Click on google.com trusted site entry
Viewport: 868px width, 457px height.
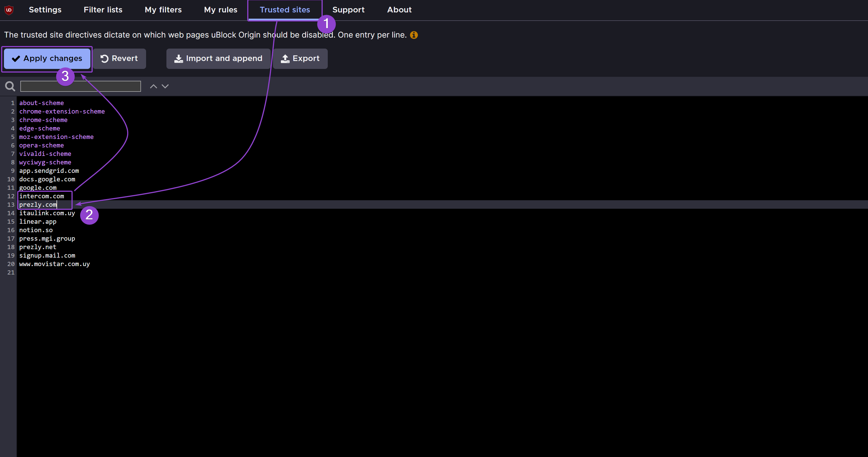[x=38, y=188]
